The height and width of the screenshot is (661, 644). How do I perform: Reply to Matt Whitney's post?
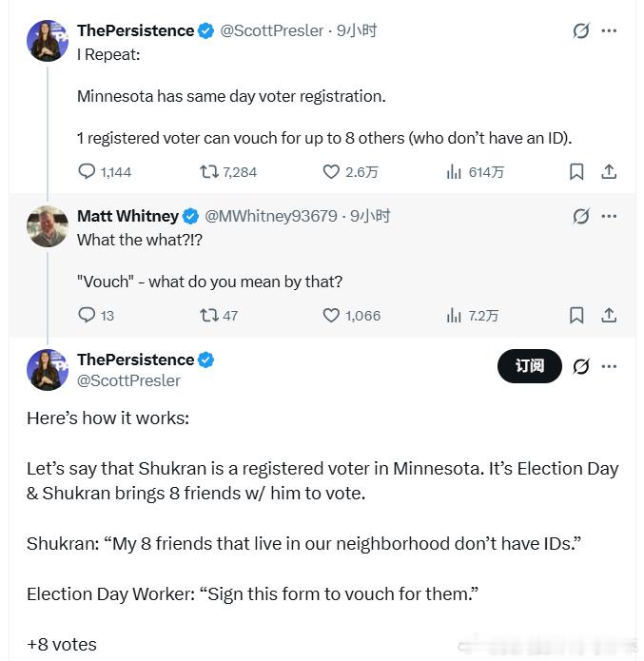point(88,316)
